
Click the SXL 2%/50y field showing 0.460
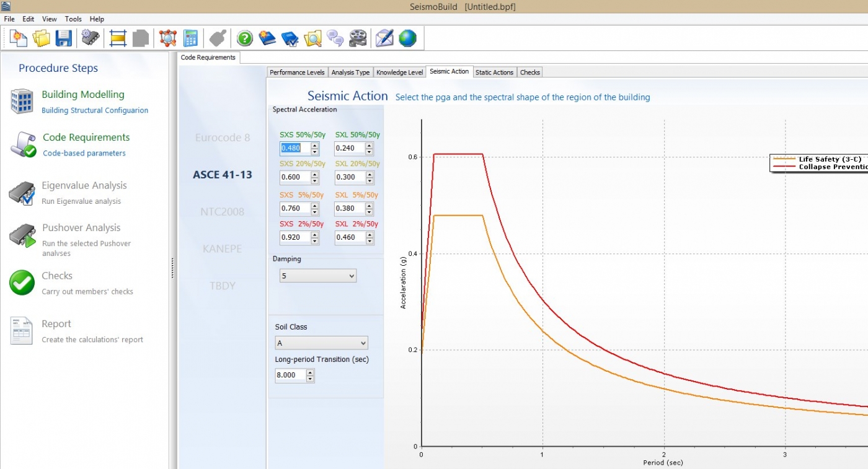pos(350,237)
